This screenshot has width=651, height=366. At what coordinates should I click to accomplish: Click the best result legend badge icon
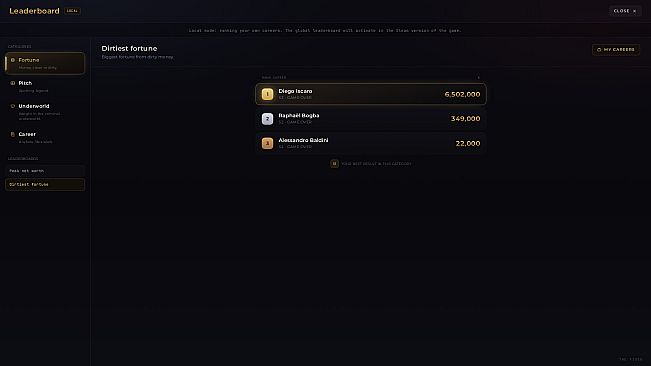pos(334,163)
